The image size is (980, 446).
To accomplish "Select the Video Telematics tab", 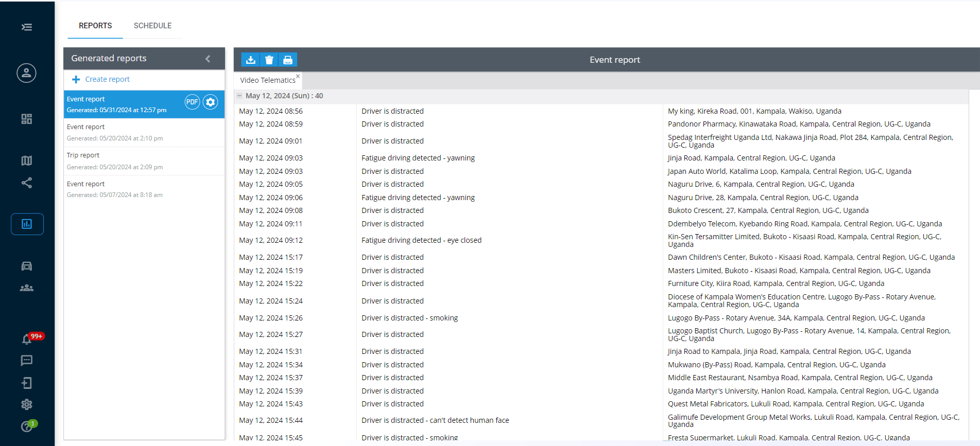I will click(x=268, y=80).
